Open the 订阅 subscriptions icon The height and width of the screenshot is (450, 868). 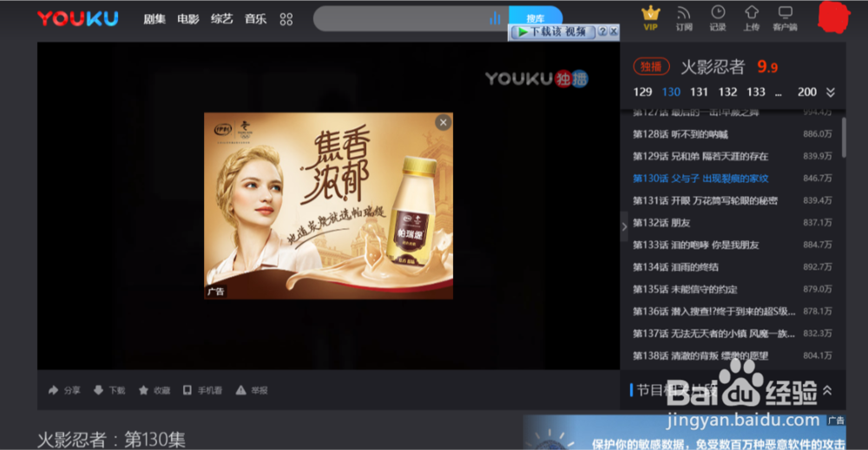point(684,18)
